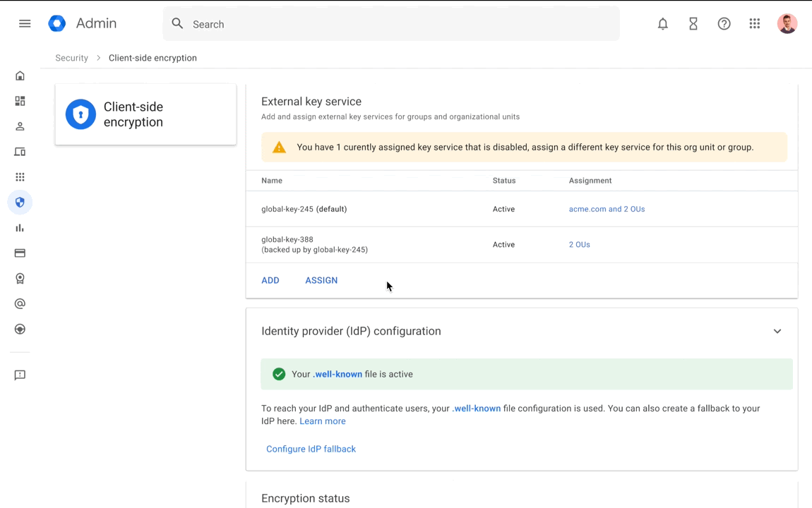812x508 pixels.
Task: Collapse Identity provider configuration section
Action: pyautogui.click(x=777, y=331)
